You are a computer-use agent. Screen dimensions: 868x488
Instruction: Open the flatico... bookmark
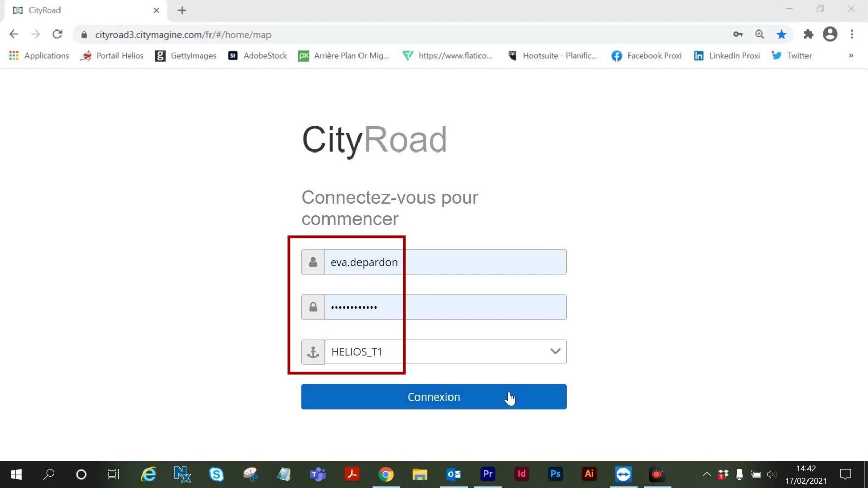coord(447,56)
